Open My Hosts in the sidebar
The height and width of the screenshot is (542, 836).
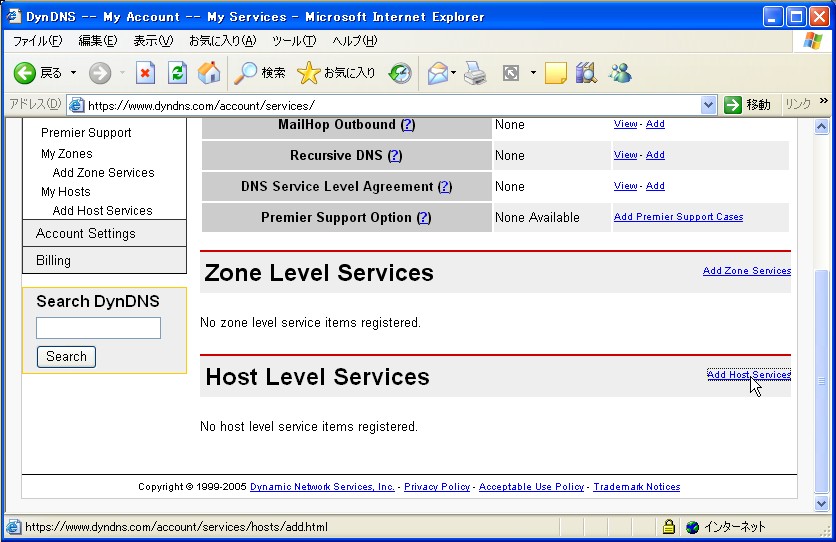click(x=66, y=191)
